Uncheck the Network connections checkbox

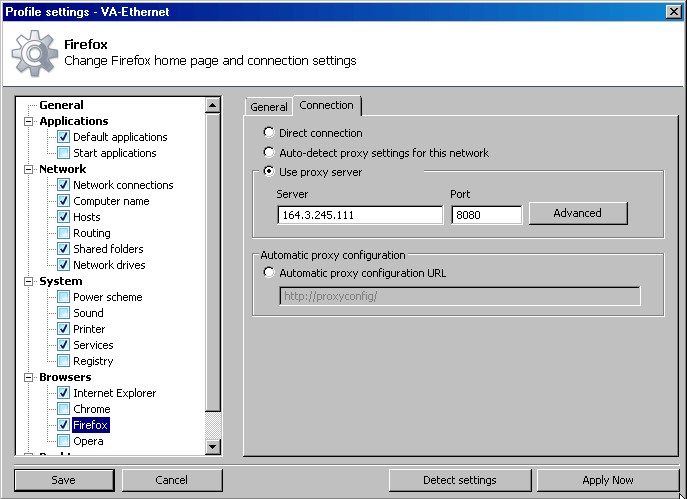63,185
